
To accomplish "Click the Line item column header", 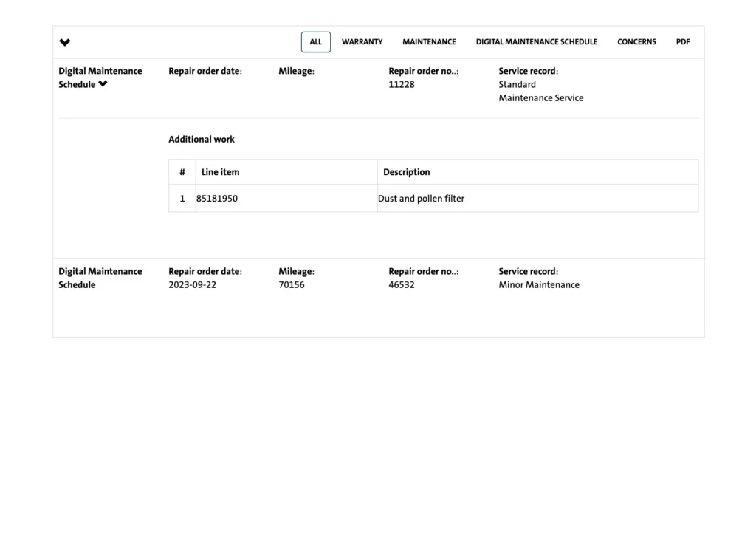I will (x=220, y=172).
